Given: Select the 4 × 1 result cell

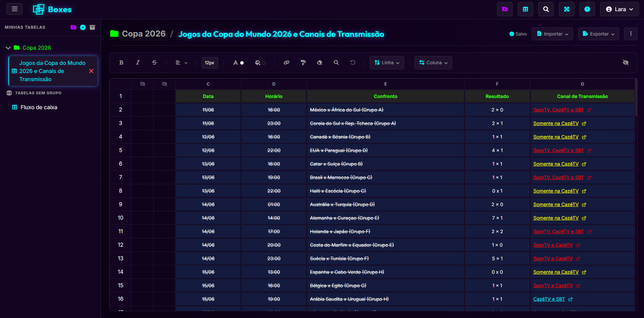Looking at the screenshot, I should point(497,151).
